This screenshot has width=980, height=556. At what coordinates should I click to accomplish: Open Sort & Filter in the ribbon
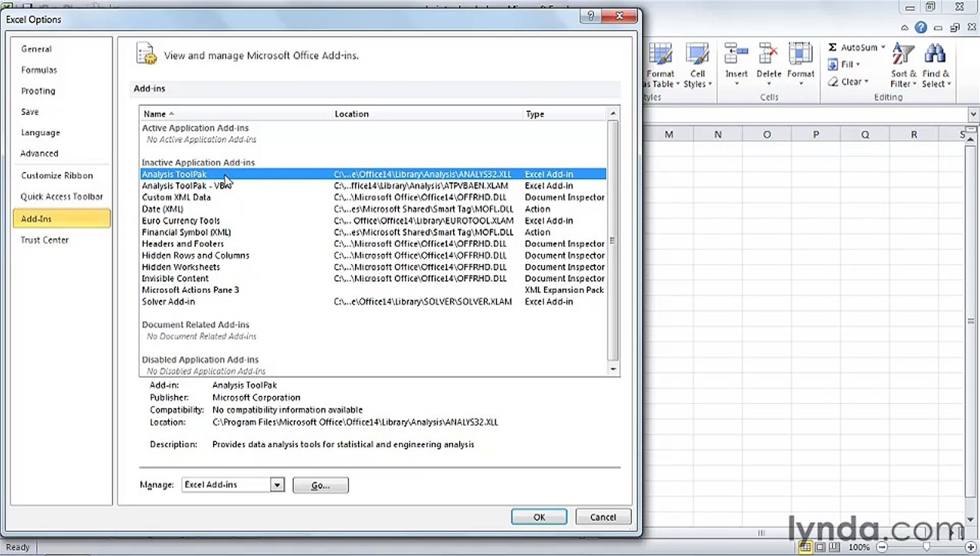pyautogui.click(x=903, y=66)
